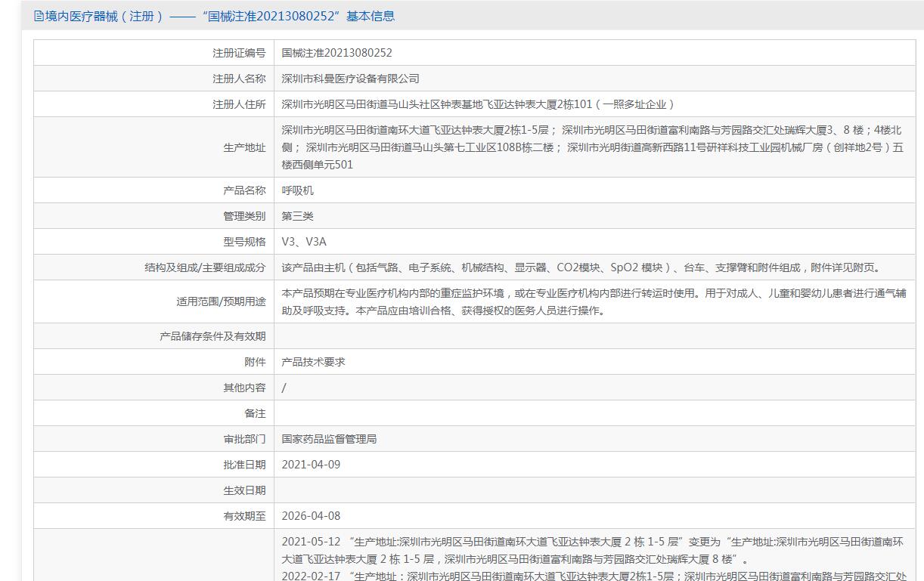Click the approval date 2021-04-09
The height and width of the screenshot is (581, 924).
[311, 465]
